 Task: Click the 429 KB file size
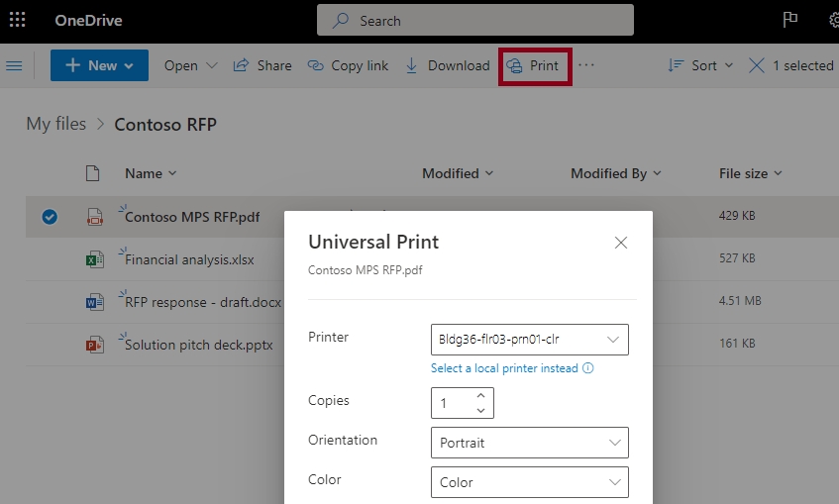pyautogui.click(x=737, y=216)
